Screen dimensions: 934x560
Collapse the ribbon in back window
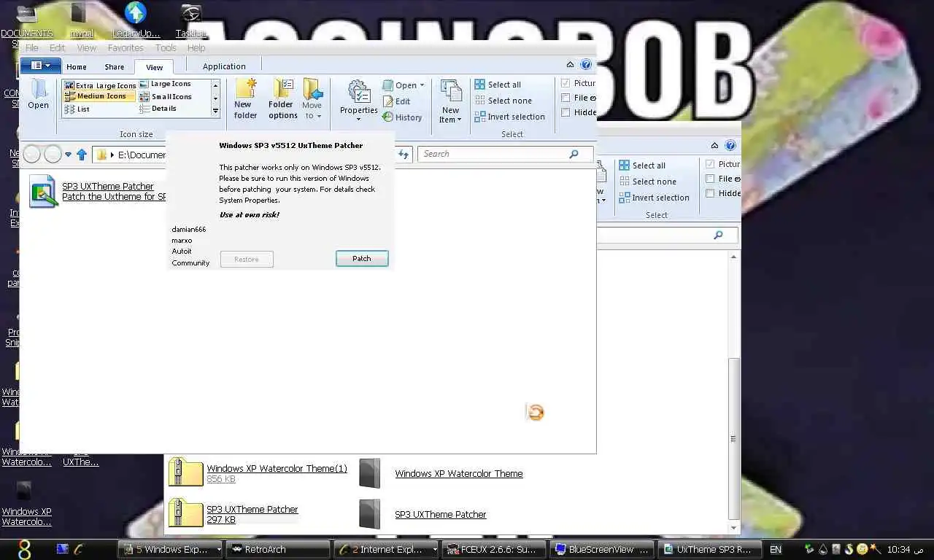(x=715, y=146)
